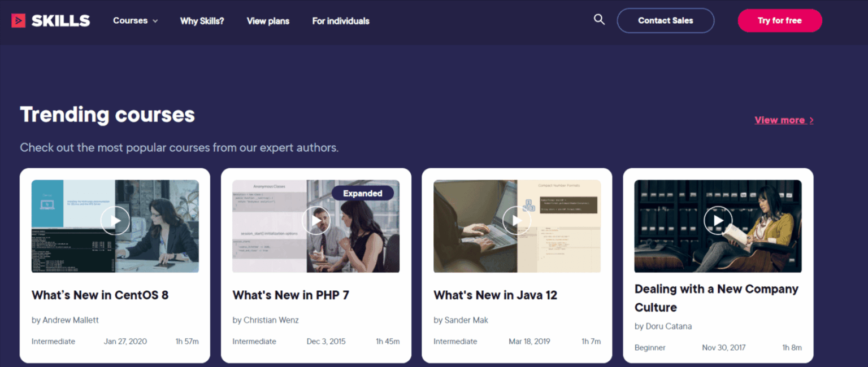Follow the View more link
Screen dimensions: 868x367
[780, 120]
